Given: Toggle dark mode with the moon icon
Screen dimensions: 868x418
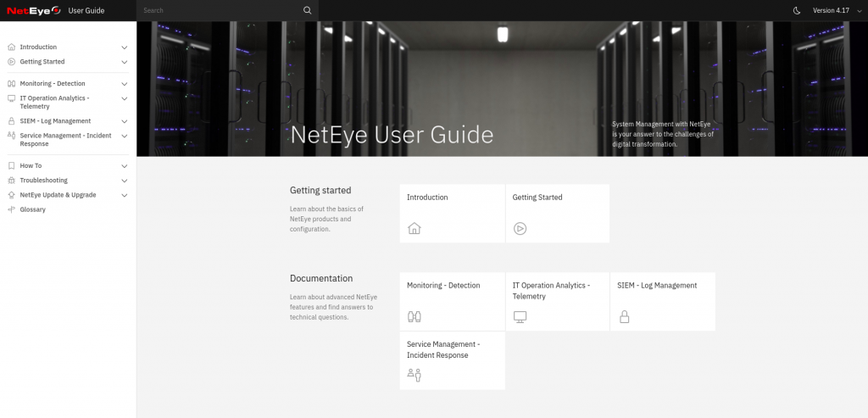Looking at the screenshot, I should [x=797, y=10].
